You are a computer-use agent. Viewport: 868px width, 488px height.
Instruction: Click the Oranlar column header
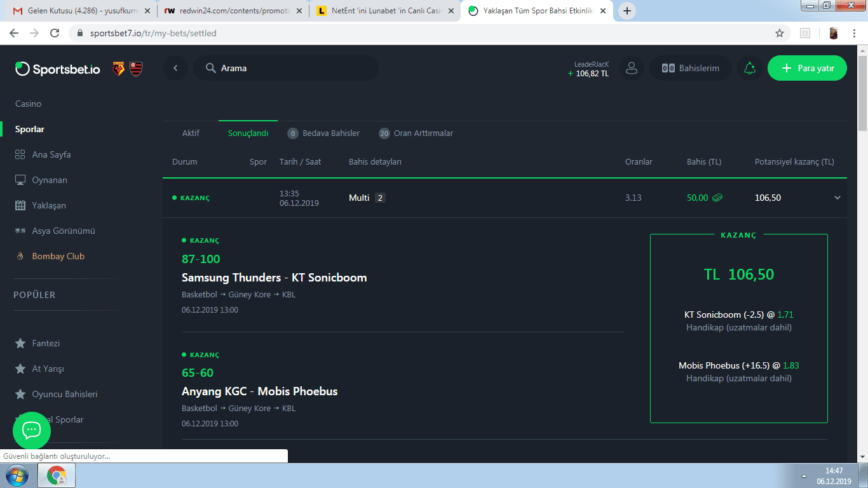pos(639,161)
